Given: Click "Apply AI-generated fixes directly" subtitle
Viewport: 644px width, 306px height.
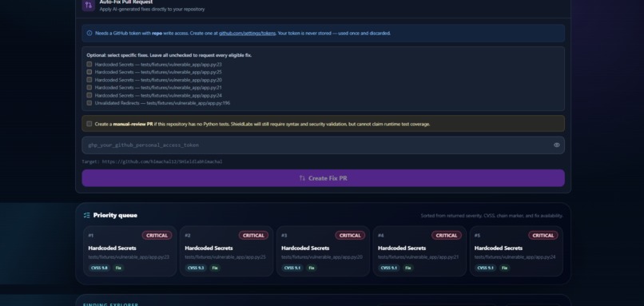Looking at the screenshot, I should pyautogui.click(x=152, y=9).
